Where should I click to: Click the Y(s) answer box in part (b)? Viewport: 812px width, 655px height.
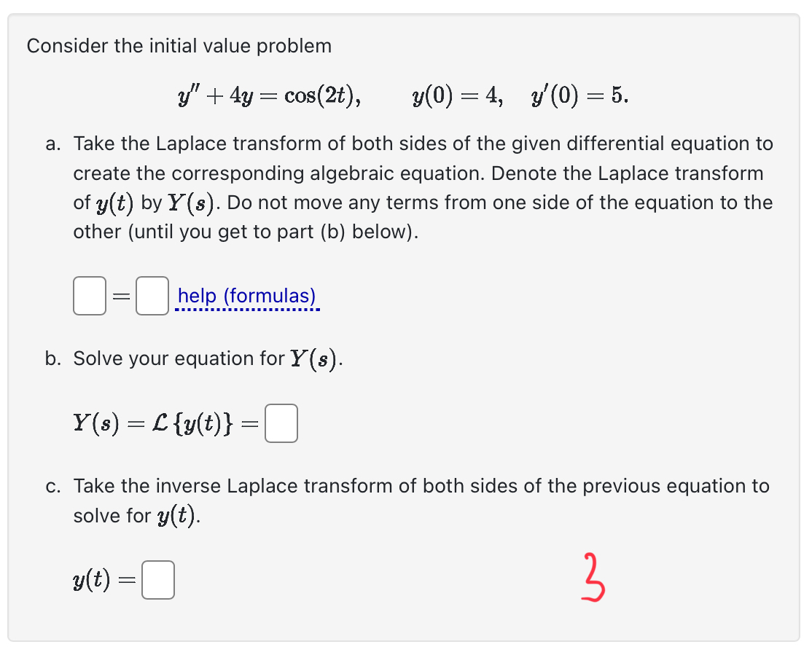(x=281, y=423)
